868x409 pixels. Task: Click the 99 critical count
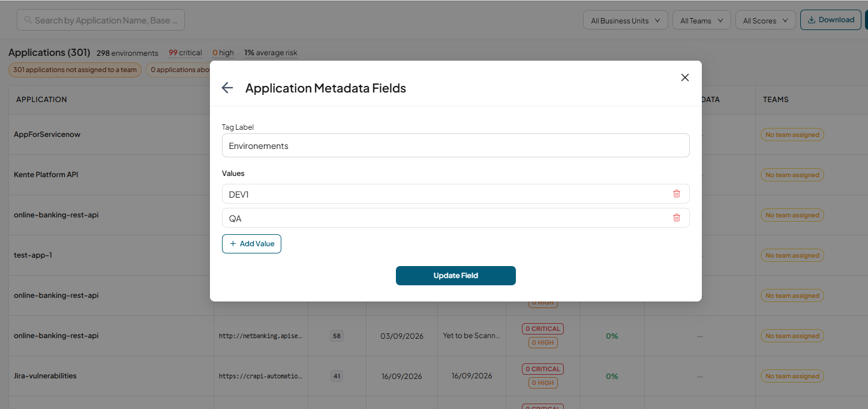tap(185, 53)
